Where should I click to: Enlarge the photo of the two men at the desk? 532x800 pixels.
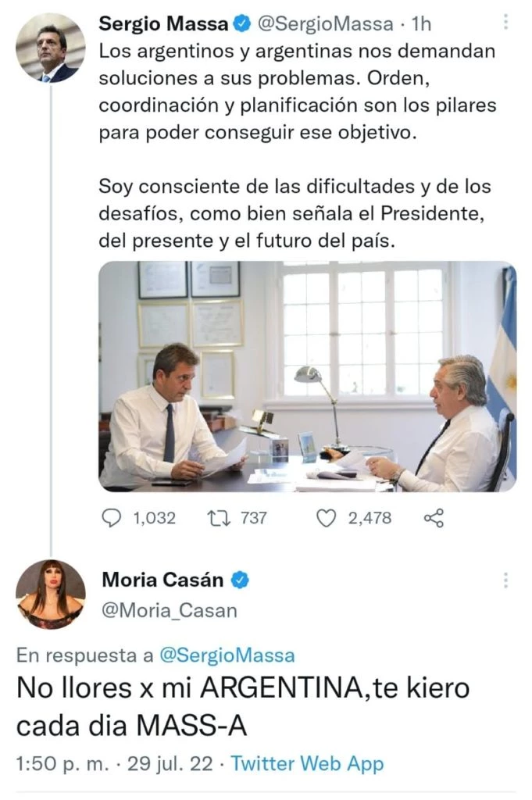pyautogui.click(x=307, y=376)
